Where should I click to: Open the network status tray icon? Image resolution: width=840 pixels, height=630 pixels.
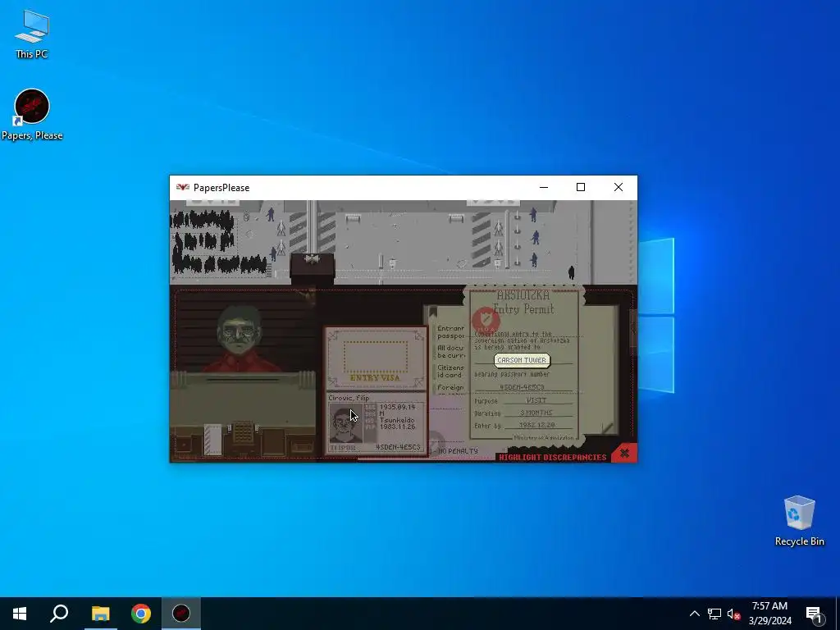[x=714, y=614]
